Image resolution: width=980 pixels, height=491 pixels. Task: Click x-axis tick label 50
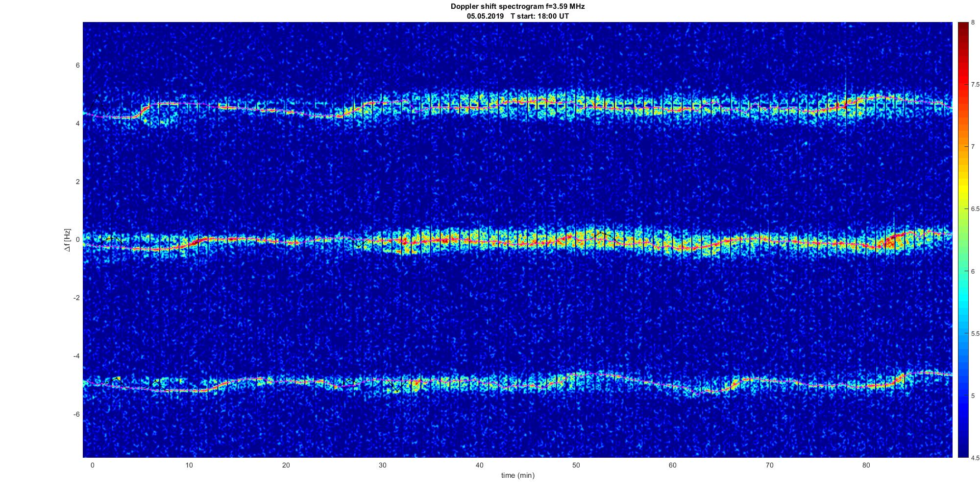point(576,465)
